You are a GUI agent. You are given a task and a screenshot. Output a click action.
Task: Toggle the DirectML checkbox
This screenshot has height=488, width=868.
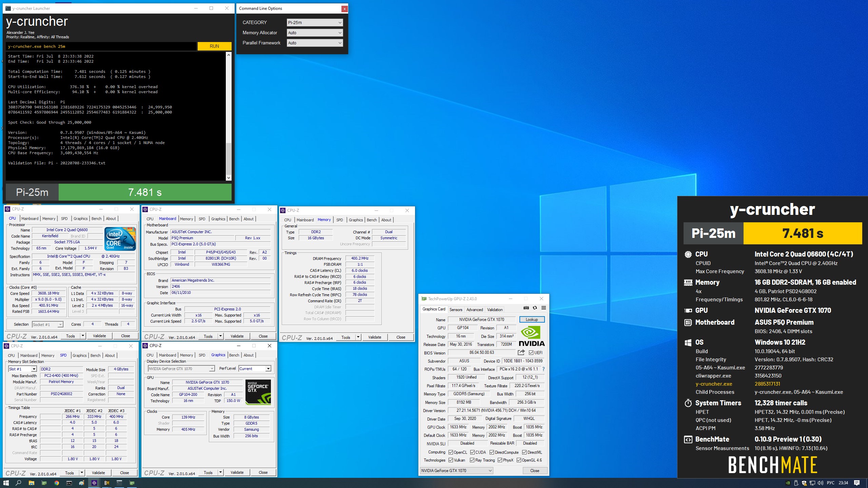click(x=524, y=452)
